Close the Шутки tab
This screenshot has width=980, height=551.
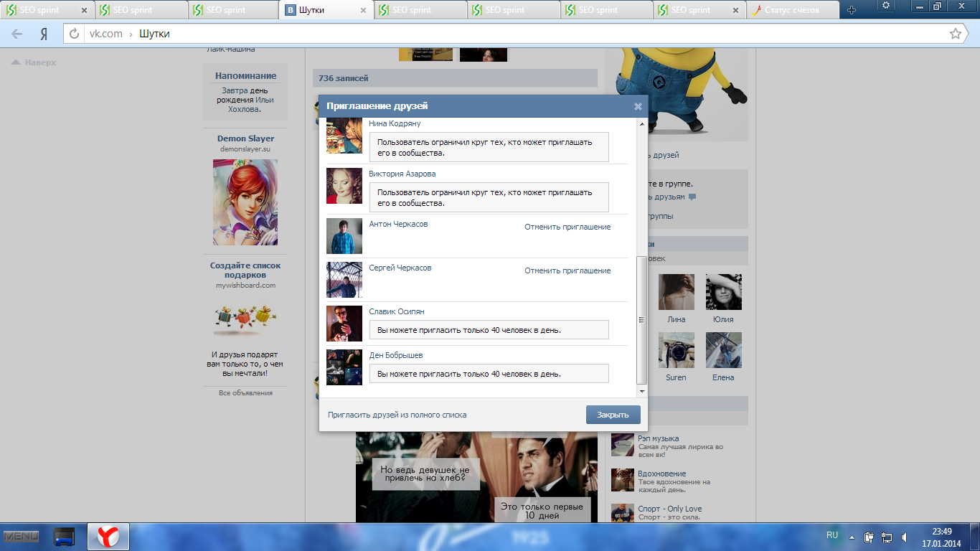(x=364, y=11)
